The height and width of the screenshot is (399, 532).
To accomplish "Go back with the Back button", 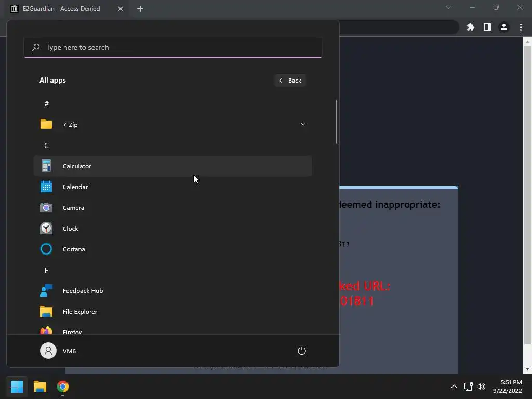I will 290,81.
